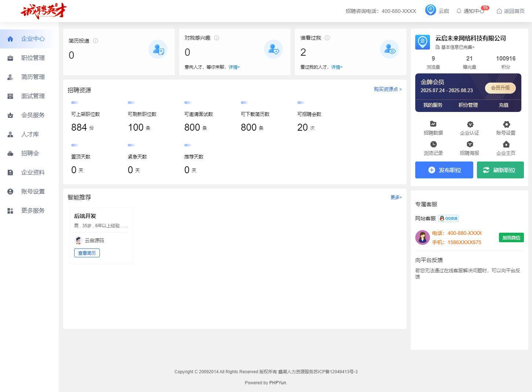Viewport: 532px width, 392px height.
Task: Expand 更多 in 智能推荐 section
Action: 396,197
